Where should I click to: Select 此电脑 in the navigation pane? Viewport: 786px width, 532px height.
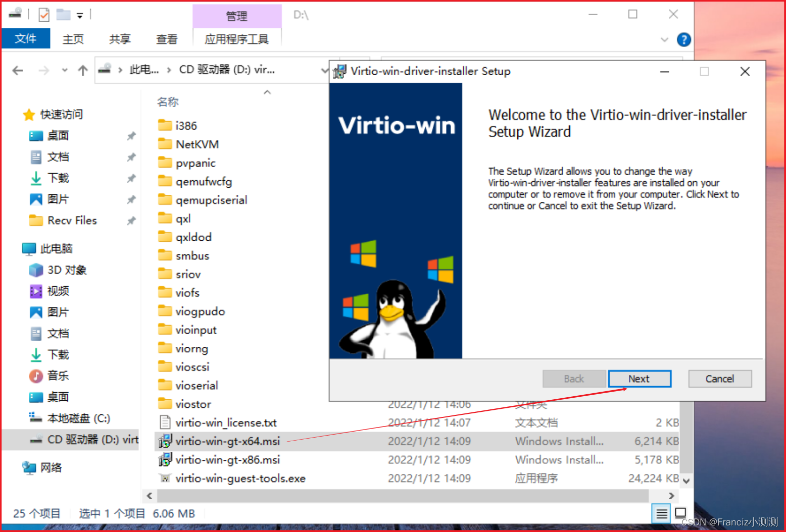[x=57, y=249]
